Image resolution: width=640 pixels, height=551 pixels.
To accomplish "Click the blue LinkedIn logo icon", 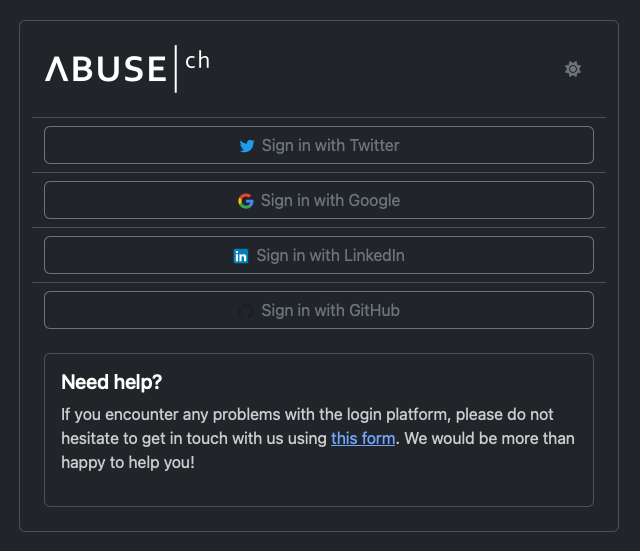I will [x=241, y=256].
